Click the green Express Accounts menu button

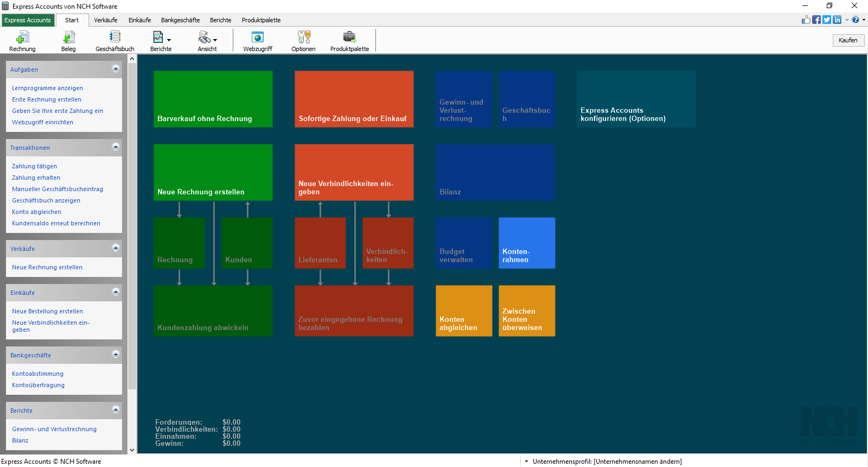28,20
